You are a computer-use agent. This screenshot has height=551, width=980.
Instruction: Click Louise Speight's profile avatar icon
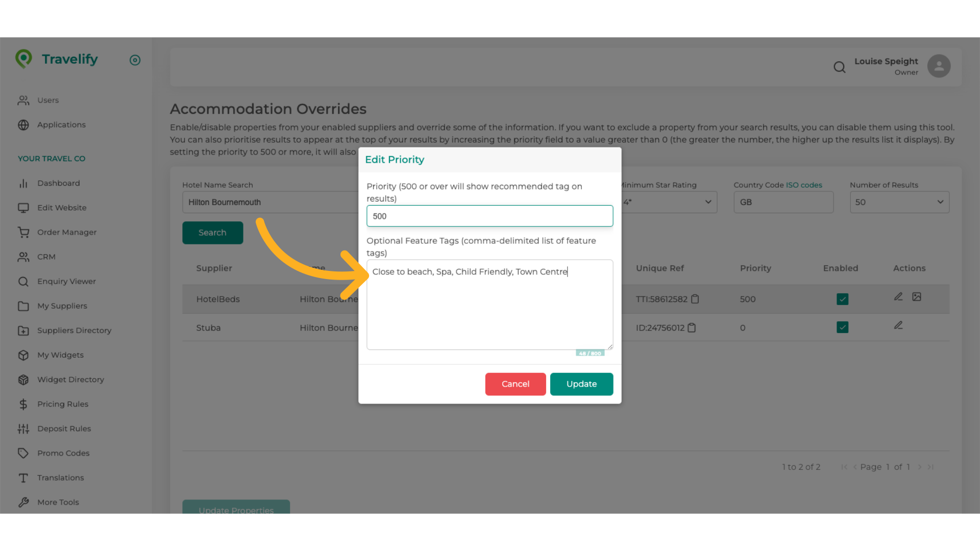939,66
